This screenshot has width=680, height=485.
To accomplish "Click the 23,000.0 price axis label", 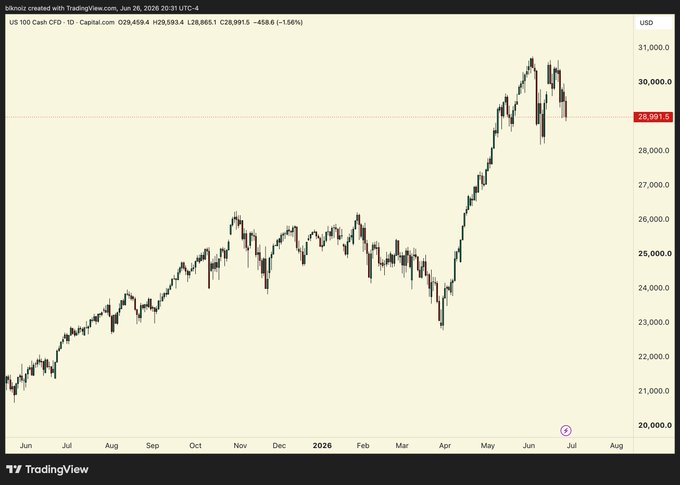I will click(x=654, y=322).
